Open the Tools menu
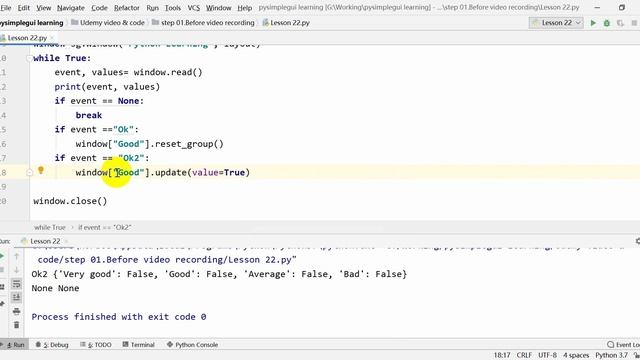Image resolution: width=640 pixels, height=360 pixels. [x=173, y=8]
